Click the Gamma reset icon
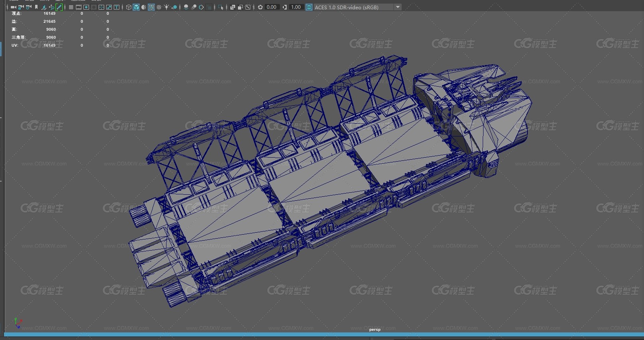644x340 pixels. click(x=285, y=7)
